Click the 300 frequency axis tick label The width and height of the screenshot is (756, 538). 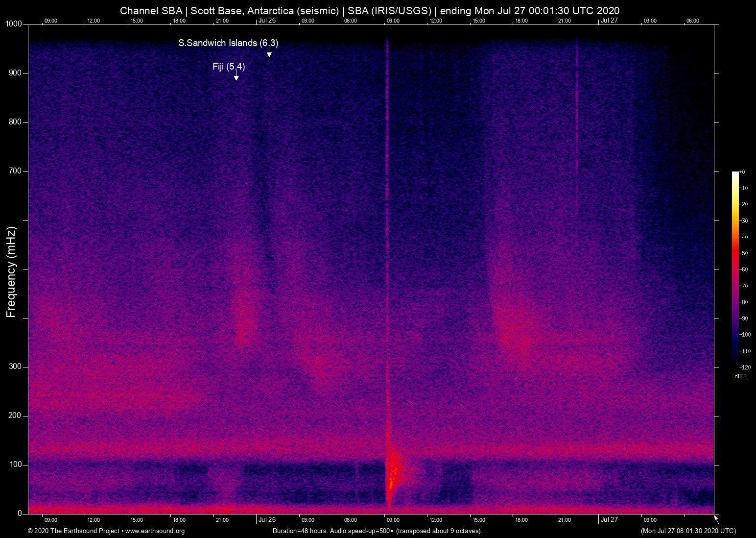click(15, 367)
